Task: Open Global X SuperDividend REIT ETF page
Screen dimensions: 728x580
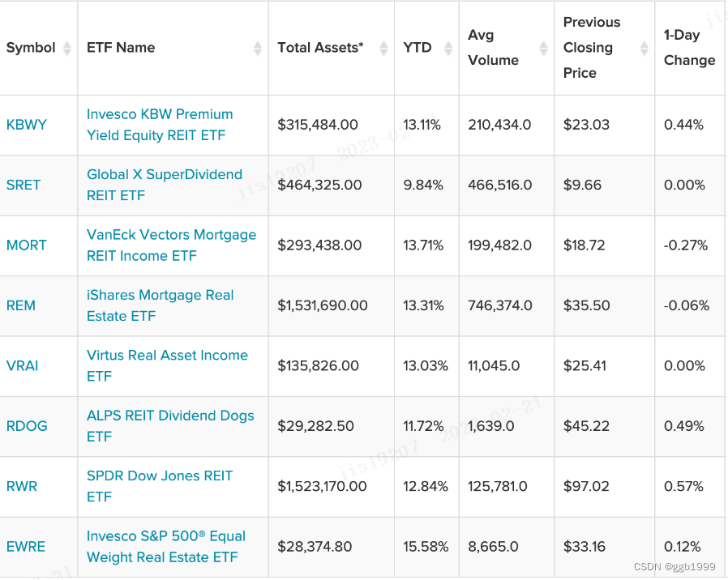Action: click(164, 185)
